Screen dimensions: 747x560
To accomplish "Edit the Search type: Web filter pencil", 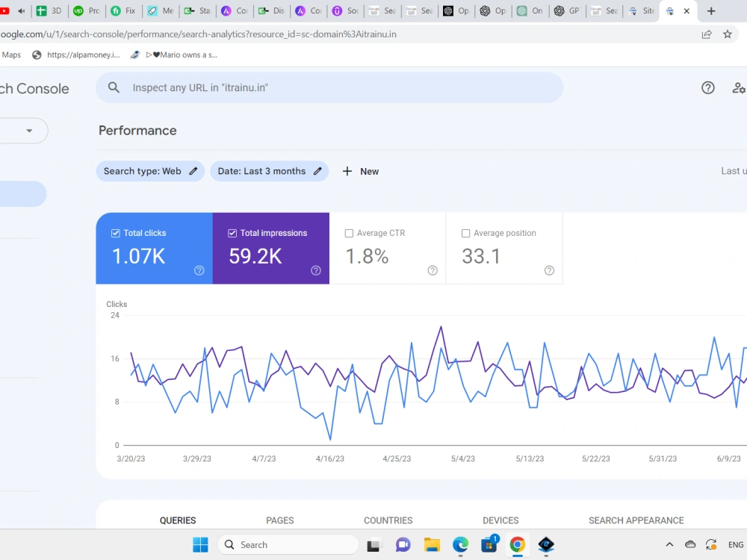I will 193,171.
